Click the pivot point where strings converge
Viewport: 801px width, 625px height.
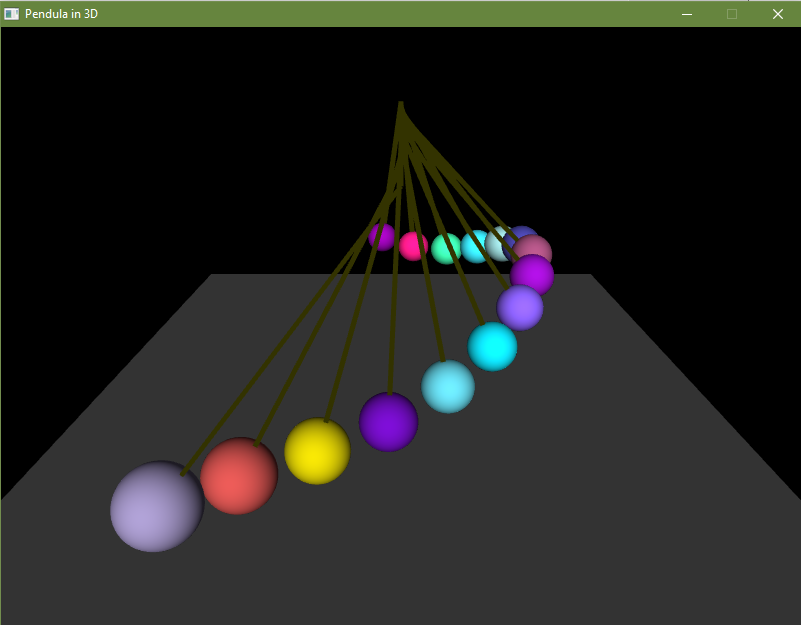401,104
